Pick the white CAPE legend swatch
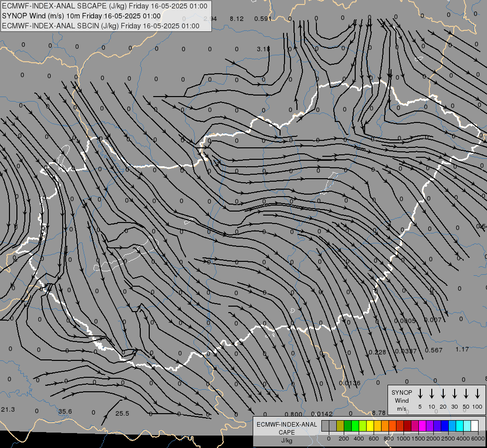 [x=474, y=426]
